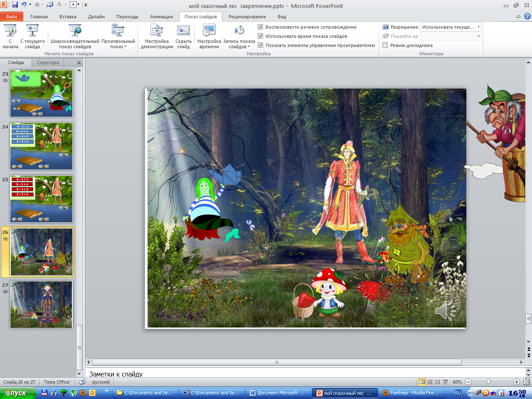This screenshot has width=532, height=399.
Task: Click animation star icon under slide 27
Action: [x=5, y=291]
